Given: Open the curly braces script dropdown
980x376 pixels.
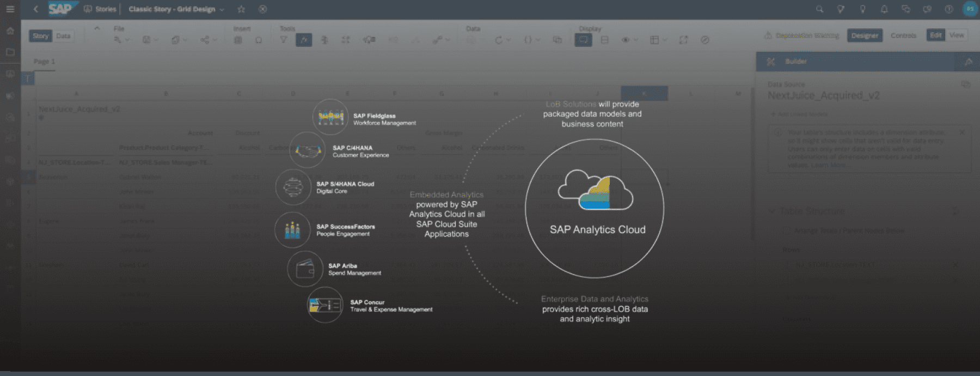Looking at the screenshot, I should pyautogui.click(x=531, y=40).
